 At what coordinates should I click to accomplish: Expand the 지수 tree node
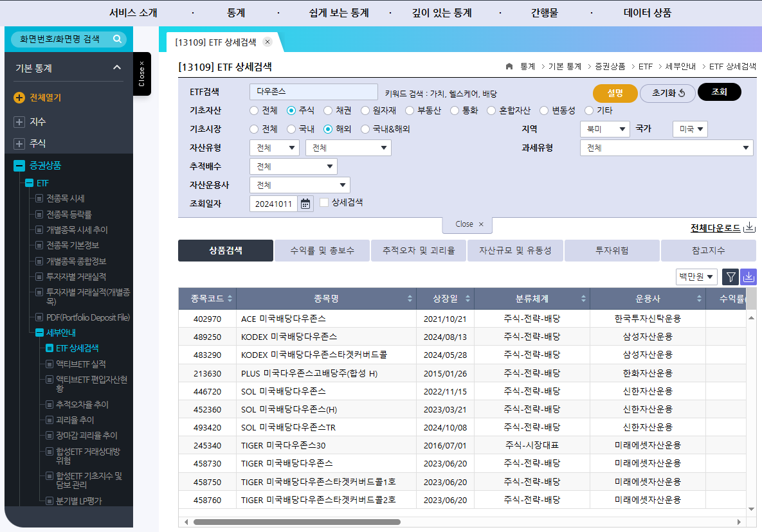tap(19, 122)
